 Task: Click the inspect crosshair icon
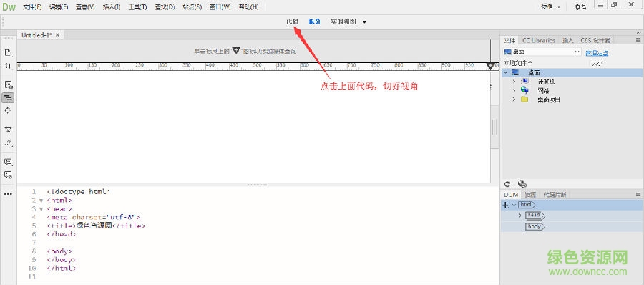tap(8, 110)
